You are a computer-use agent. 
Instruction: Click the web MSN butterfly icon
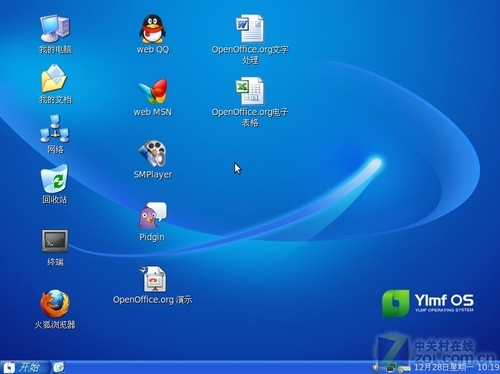tap(153, 91)
